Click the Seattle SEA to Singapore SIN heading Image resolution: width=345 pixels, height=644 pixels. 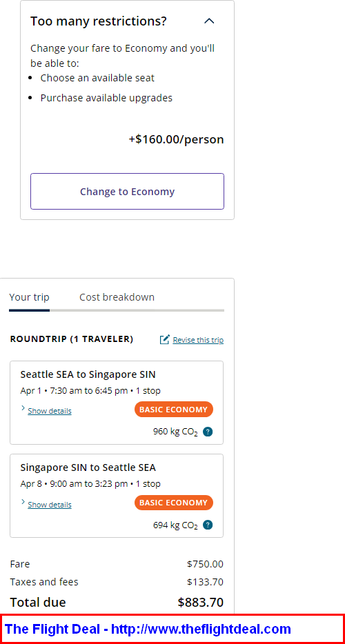coord(88,374)
